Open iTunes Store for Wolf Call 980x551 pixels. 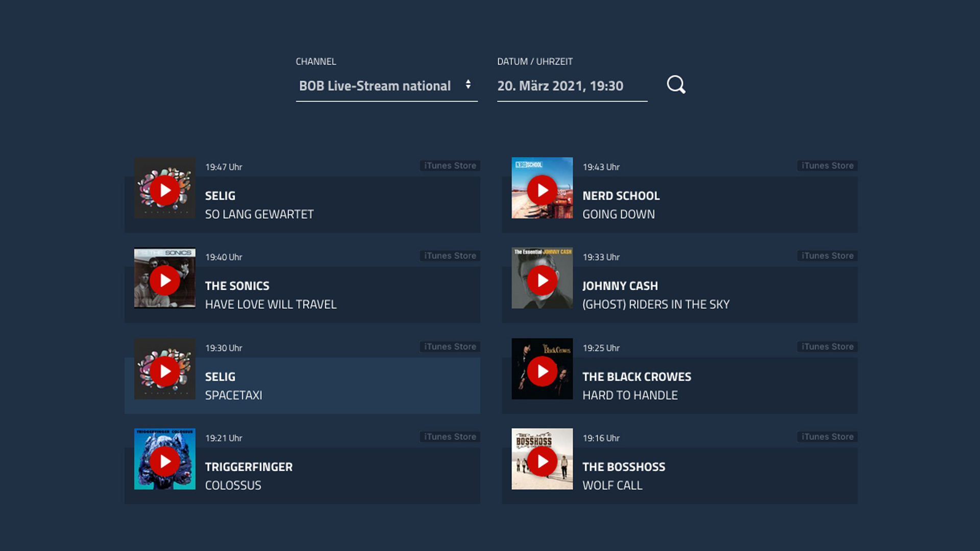coord(827,437)
